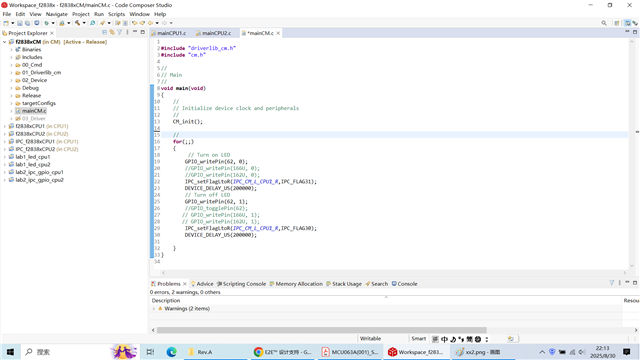Click the horizontal scrollbar in Problems view

click(x=322, y=330)
